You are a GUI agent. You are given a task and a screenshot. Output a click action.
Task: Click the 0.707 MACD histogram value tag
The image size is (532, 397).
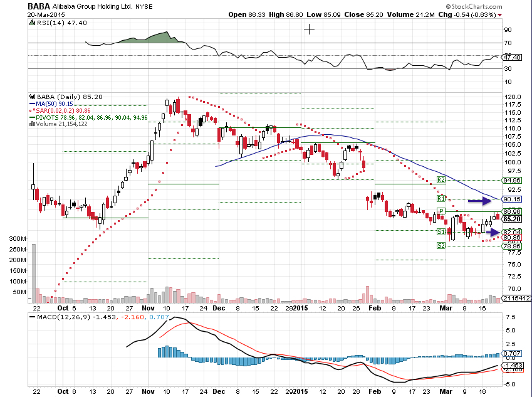coord(513,354)
